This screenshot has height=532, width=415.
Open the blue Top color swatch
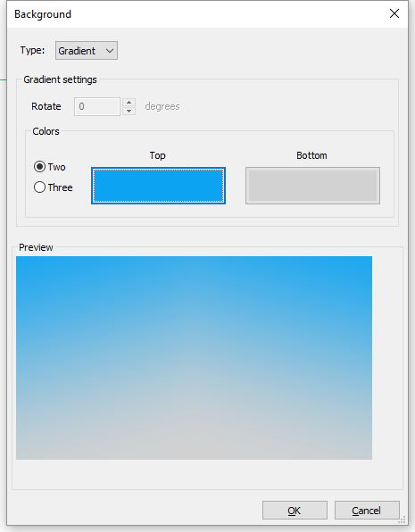tap(158, 186)
